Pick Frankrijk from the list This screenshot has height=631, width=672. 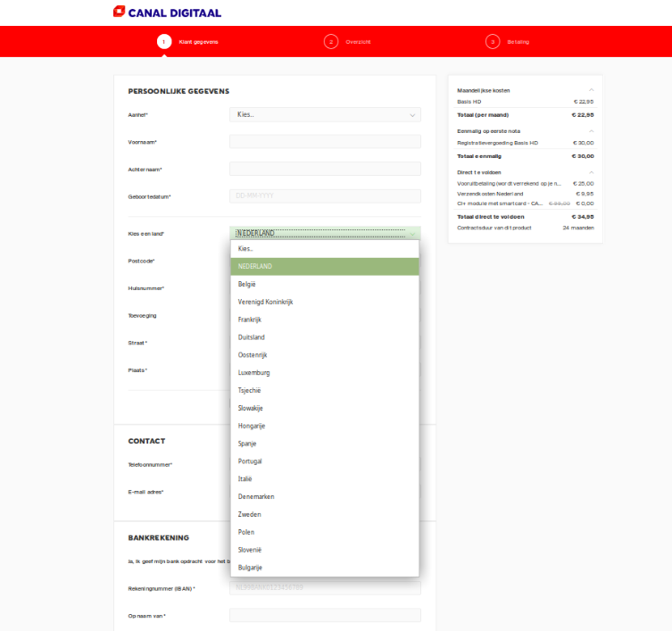pos(250,320)
